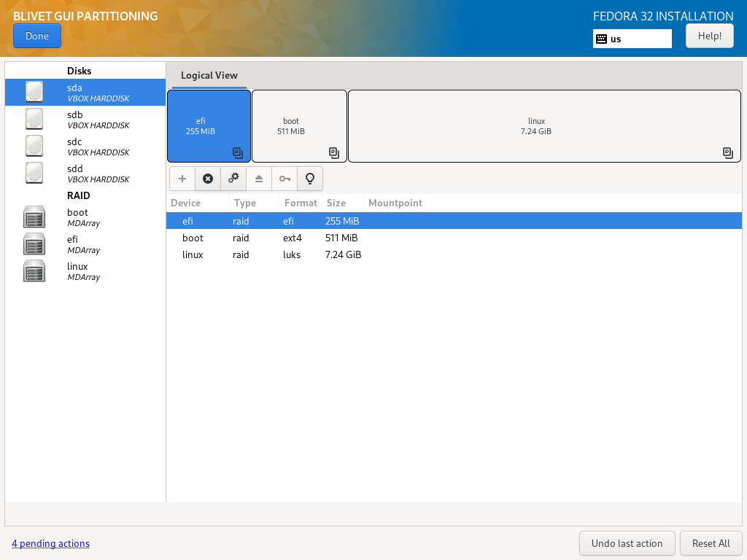Click the sdb hard disk icon

coord(34,119)
